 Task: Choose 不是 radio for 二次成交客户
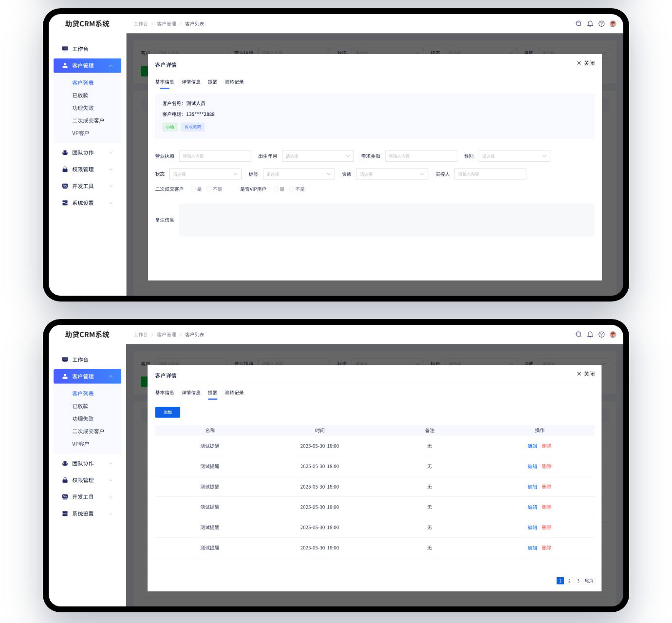(209, 189)
